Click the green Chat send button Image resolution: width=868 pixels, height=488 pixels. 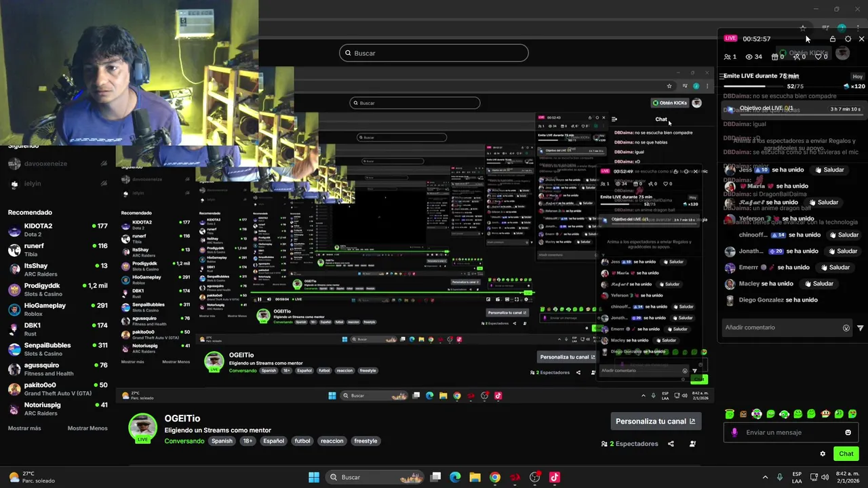point(846,454)
